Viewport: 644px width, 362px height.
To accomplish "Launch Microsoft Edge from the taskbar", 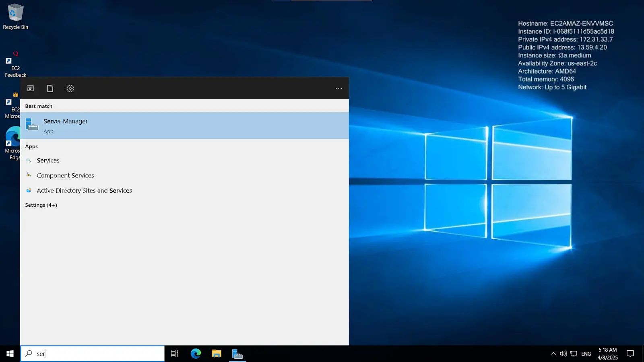I will point(196,354).
